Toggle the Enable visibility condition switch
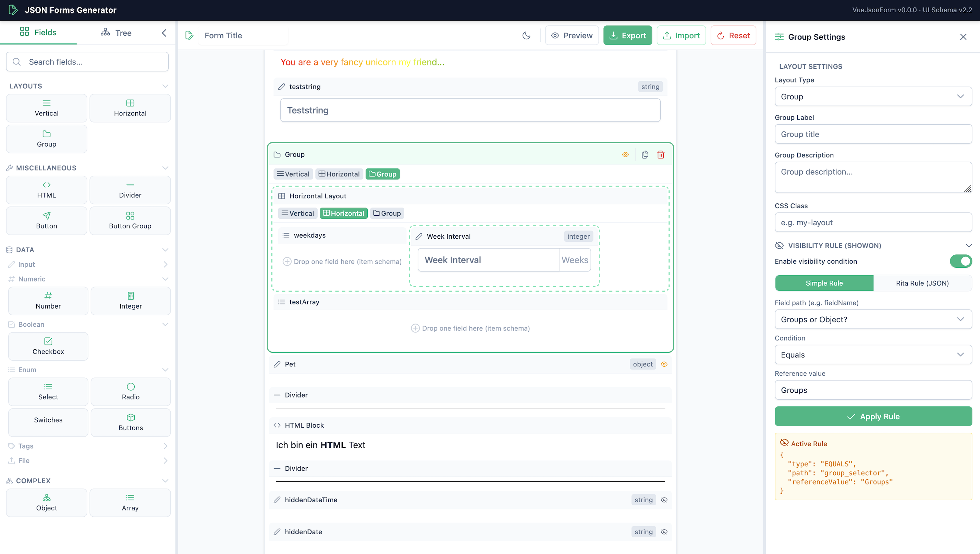This screenshot has width=980, height=554. pos(960,261)
